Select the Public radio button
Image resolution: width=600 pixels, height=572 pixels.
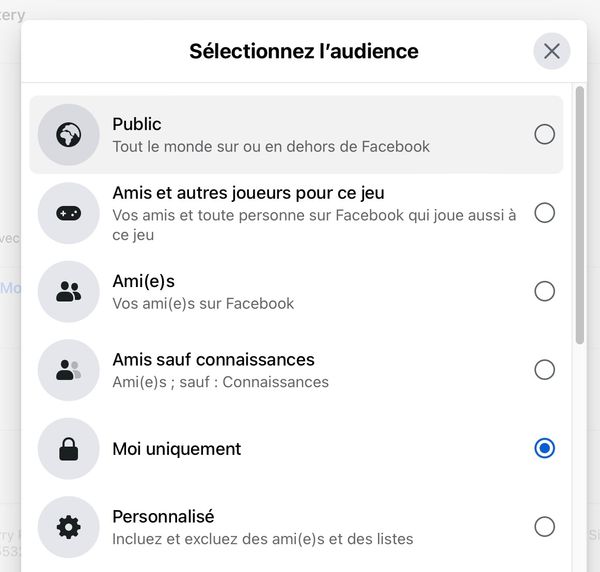(545, 134)
